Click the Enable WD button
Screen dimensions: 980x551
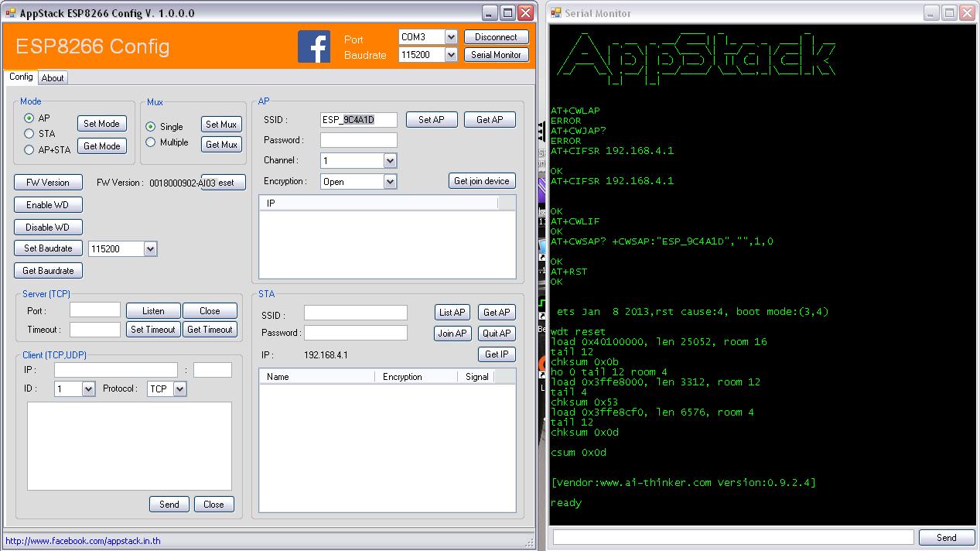(x=48, y=205)
